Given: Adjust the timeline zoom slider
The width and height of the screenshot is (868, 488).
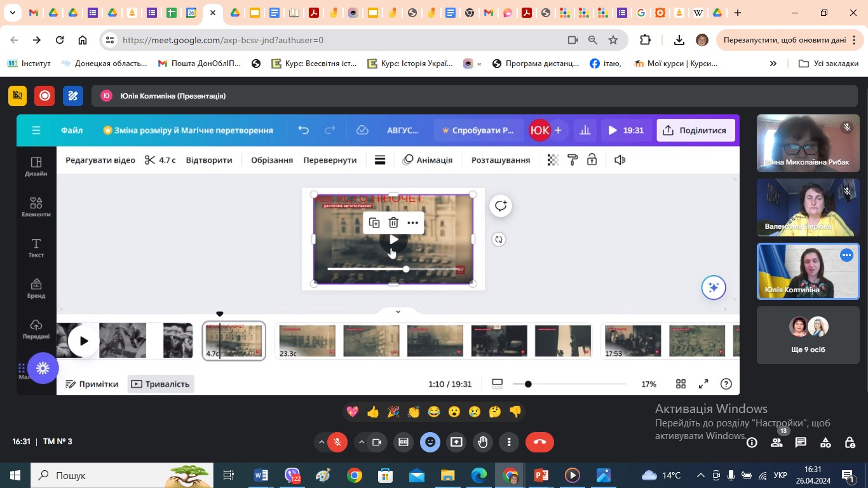Looking at the screenshot, I should 528,384.
